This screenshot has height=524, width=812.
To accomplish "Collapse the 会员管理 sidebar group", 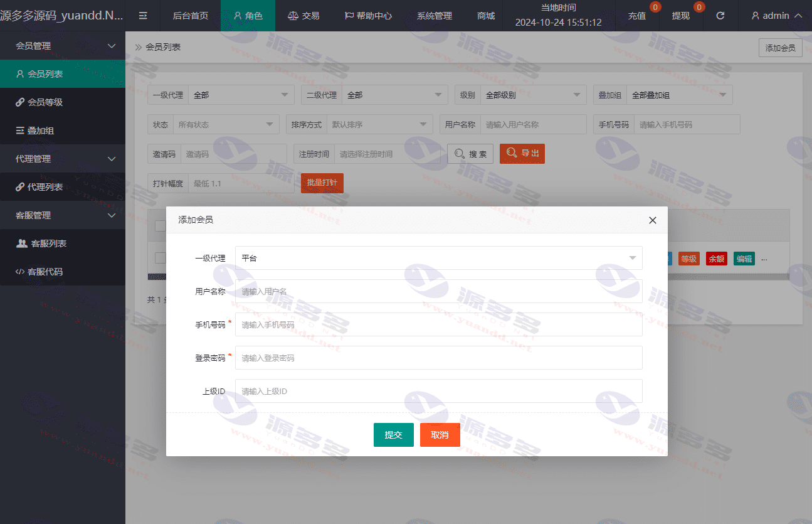I will [x=63, y=46].
